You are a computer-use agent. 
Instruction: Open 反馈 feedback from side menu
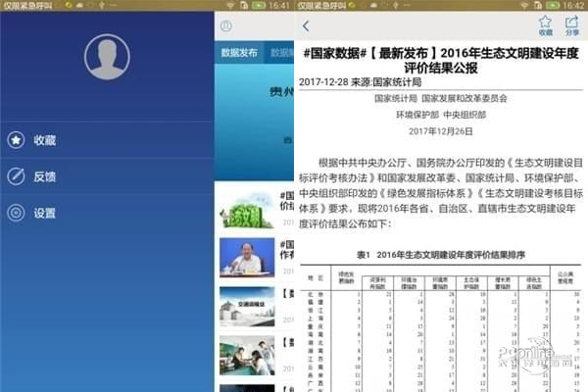[x=107, y=176]
